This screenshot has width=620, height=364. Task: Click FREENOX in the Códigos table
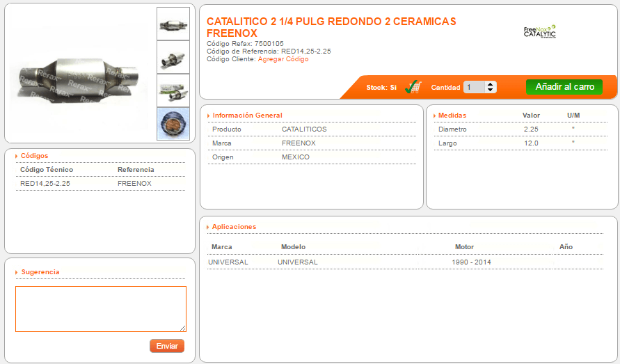[x=134, y=184]
